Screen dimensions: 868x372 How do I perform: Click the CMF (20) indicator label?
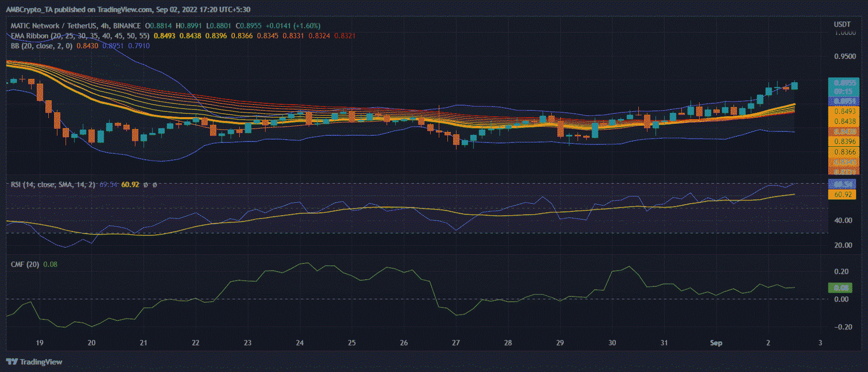(25, 264)
